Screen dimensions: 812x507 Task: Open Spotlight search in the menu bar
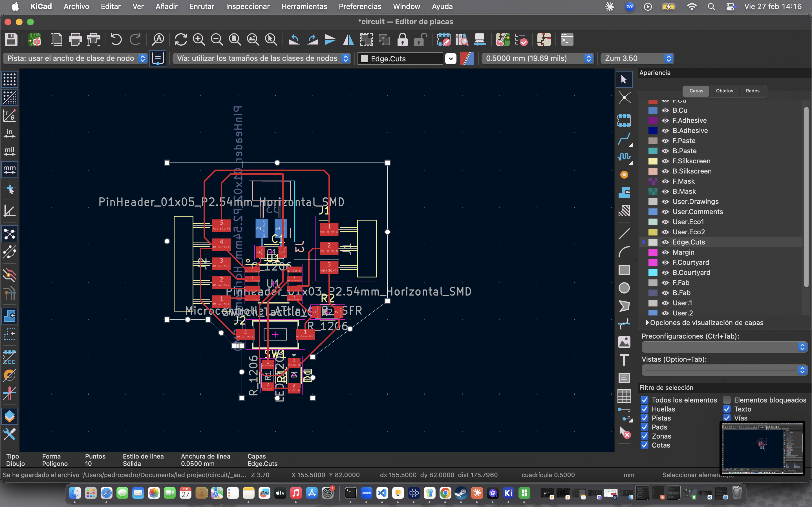click(x=711, y=6)
